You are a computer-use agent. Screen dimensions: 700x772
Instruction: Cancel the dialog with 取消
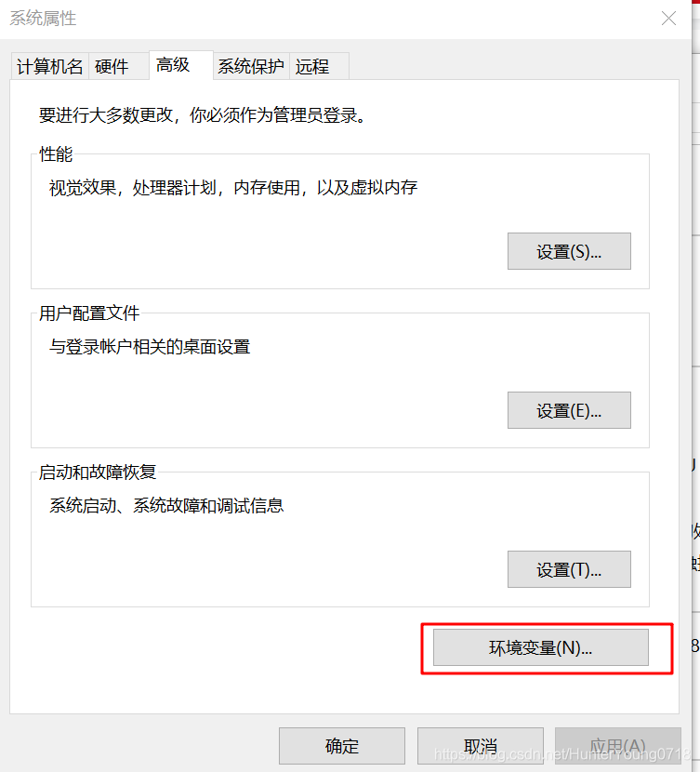(x=481, y=746)
